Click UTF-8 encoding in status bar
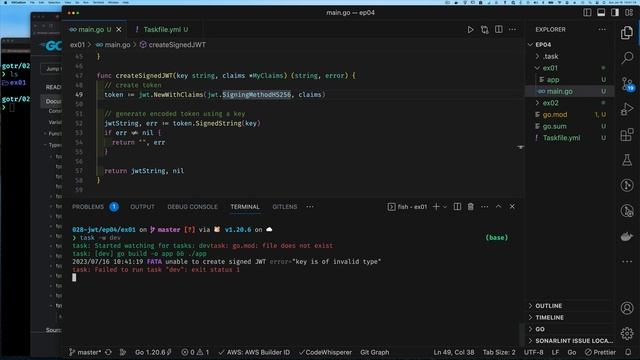This screenshot has width=640, height=360. click(x=533, y=352)
